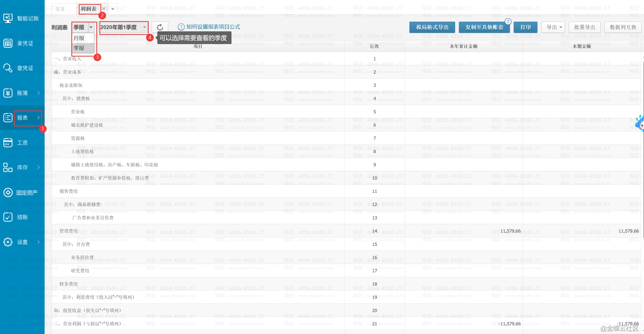The height and width of the screenshot is (334, 644).
Task: Click the 结账 checkmark sidebar icon
Action: click(x=8, y=217)
